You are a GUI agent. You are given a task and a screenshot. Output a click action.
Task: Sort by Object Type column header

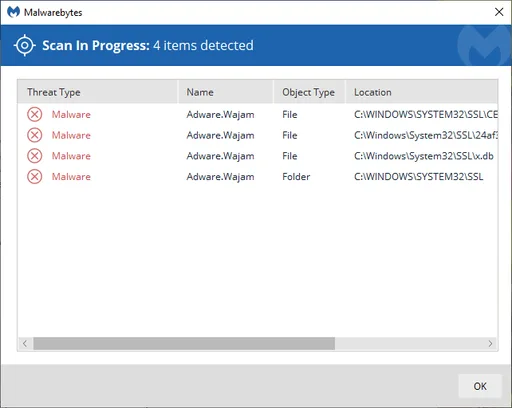pyautogui.click(x=309, y=92)
